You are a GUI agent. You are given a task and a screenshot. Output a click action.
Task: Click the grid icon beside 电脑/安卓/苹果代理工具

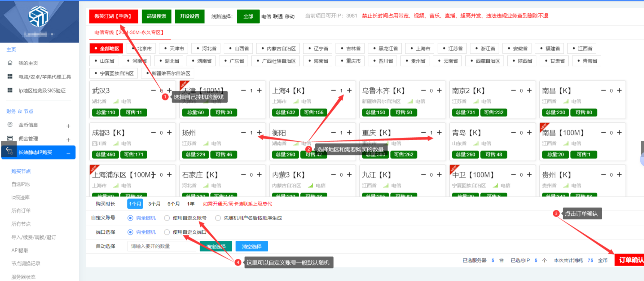[x=10, y=77]
